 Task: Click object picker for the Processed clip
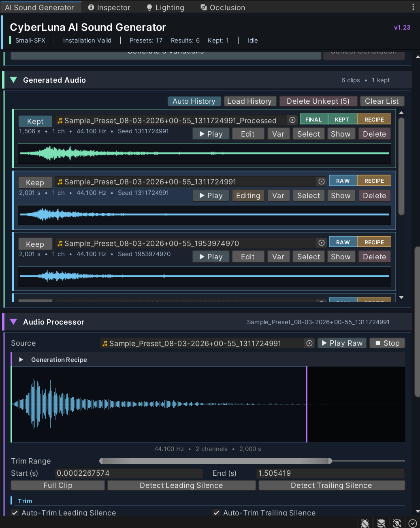click(x=292, y=120)
